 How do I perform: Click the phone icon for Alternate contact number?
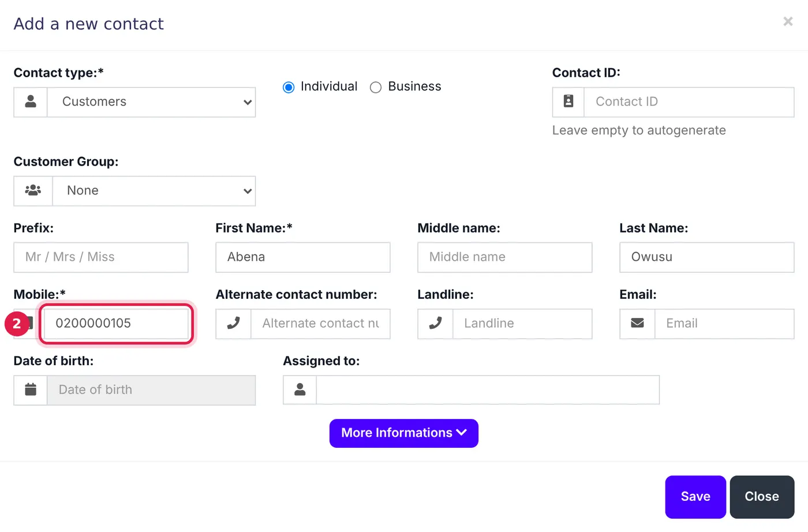(233, 324)
